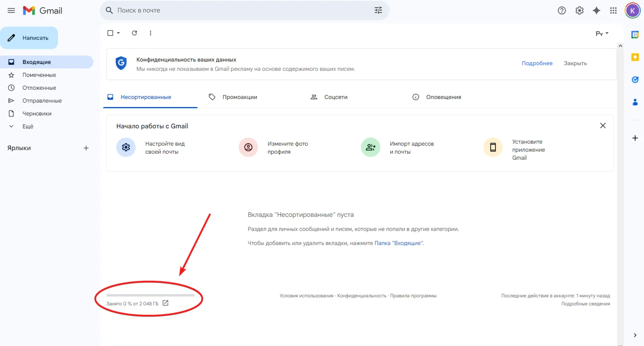Viewport: 644px width, 346px height.
Task: Click the search options filter icon
Action: pyautogui.click(x=378, y=10)
